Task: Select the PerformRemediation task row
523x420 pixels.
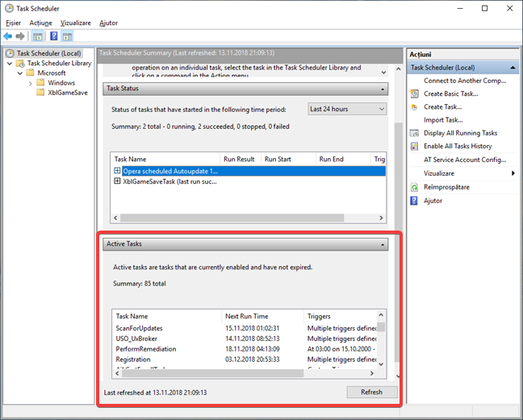Action: 245,349
